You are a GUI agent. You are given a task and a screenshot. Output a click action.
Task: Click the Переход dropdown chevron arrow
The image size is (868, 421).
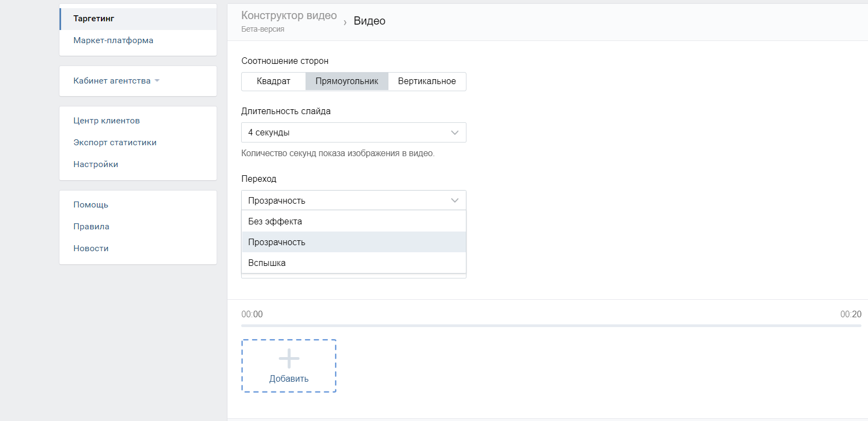tap(454, 200)
